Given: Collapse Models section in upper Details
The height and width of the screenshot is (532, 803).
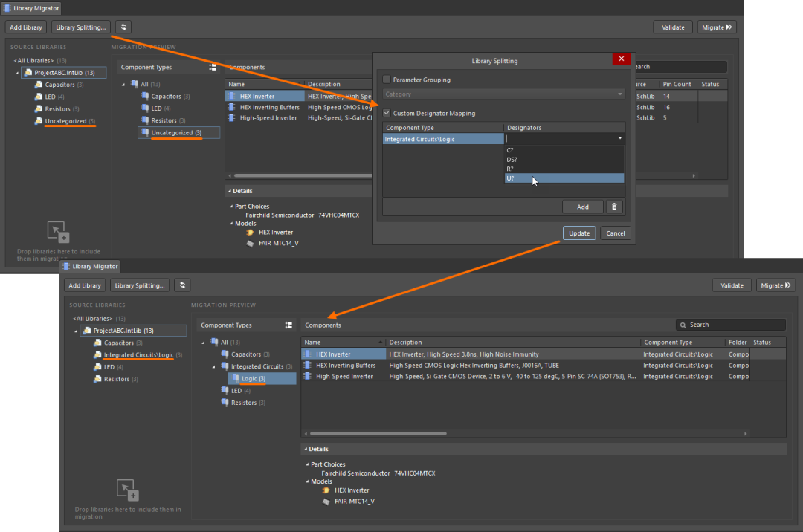Looking at the screenshot, I should 231,224.
